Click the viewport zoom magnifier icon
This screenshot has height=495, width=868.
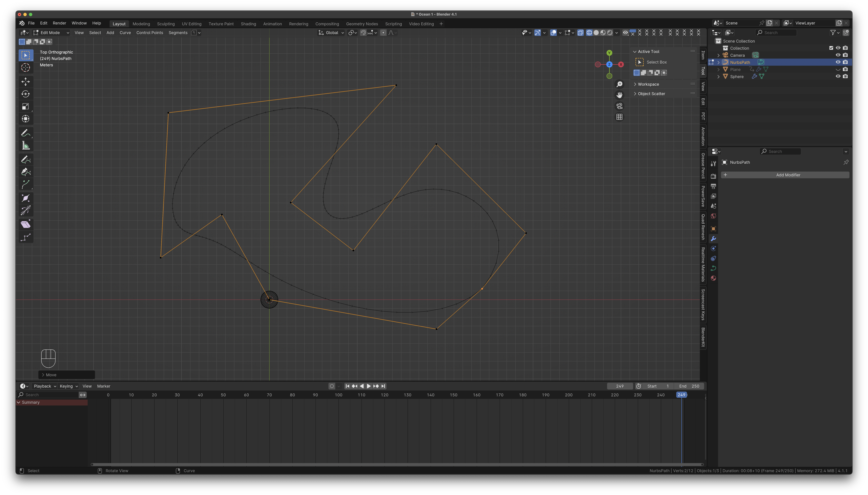pyautogui.click(x=620, y=84)
